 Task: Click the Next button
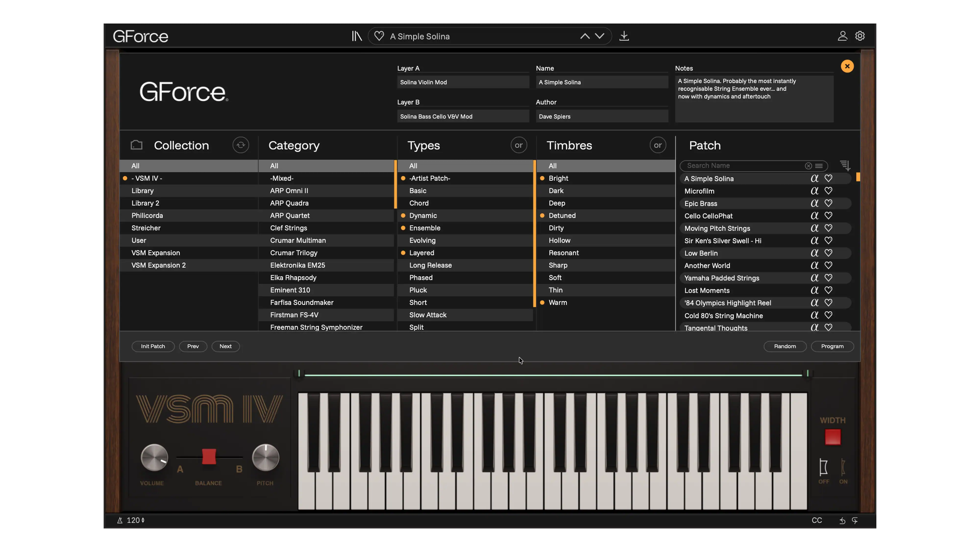pos(226,346)
